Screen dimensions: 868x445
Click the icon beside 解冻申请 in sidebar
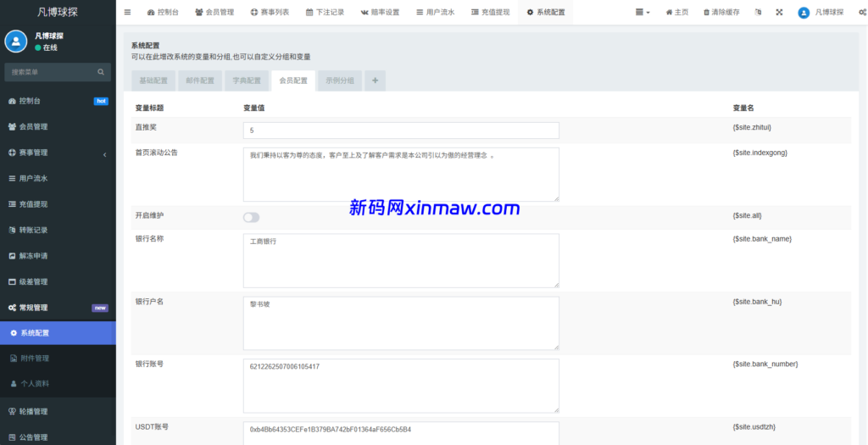click(12, 256)
